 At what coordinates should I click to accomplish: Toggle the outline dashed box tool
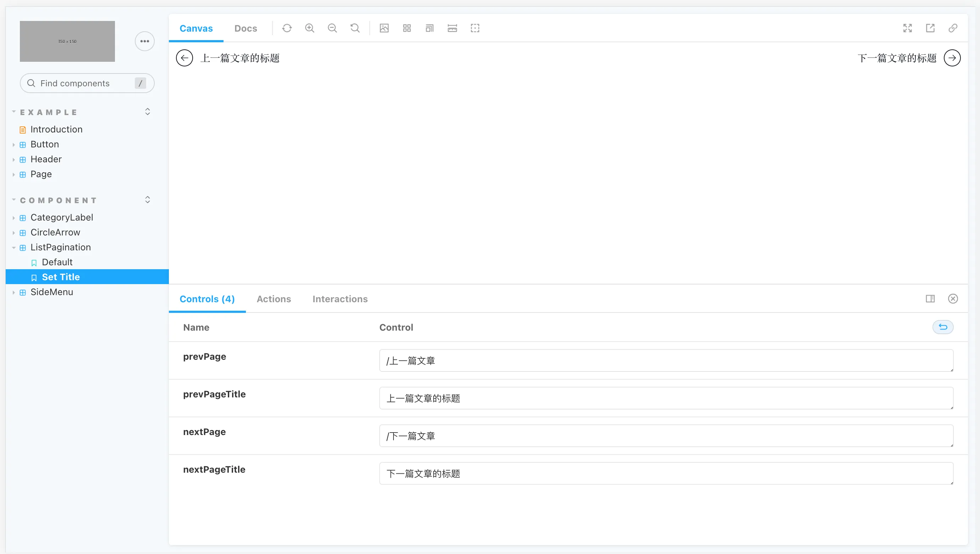pyautogui.click(x=475, y=28)
